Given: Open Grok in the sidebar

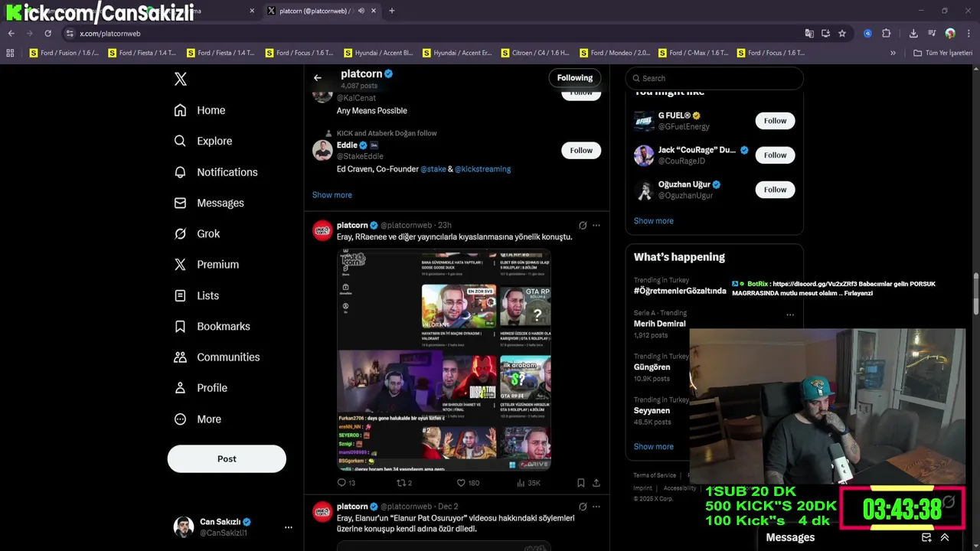Looking at the screenshot, I should coord(197,233).
